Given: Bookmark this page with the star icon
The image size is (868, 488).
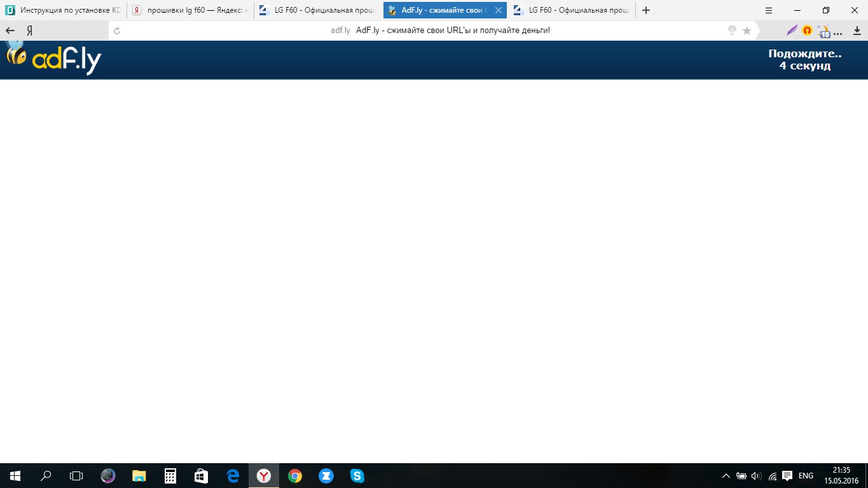Looking at the screenshot, I should [747, 31].
